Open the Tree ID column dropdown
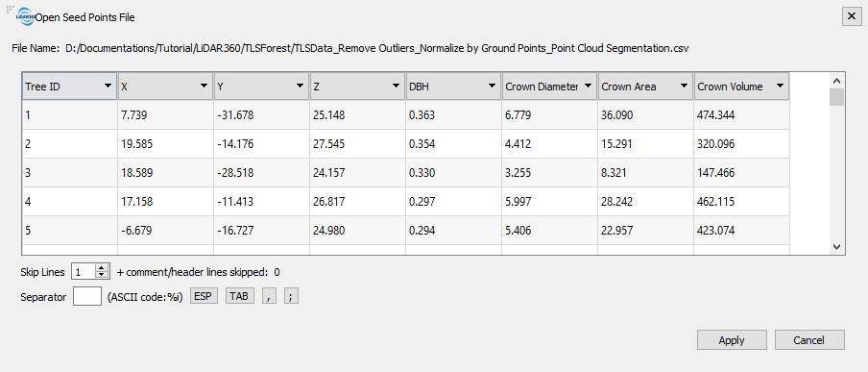 pyautogui.click(x=70, y=87)
